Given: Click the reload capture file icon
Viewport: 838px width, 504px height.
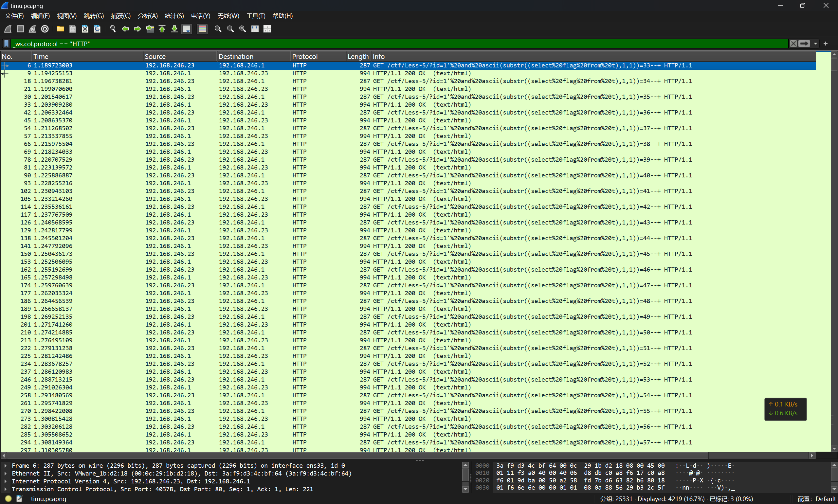Looking at the screenshot, I should 97,29.
